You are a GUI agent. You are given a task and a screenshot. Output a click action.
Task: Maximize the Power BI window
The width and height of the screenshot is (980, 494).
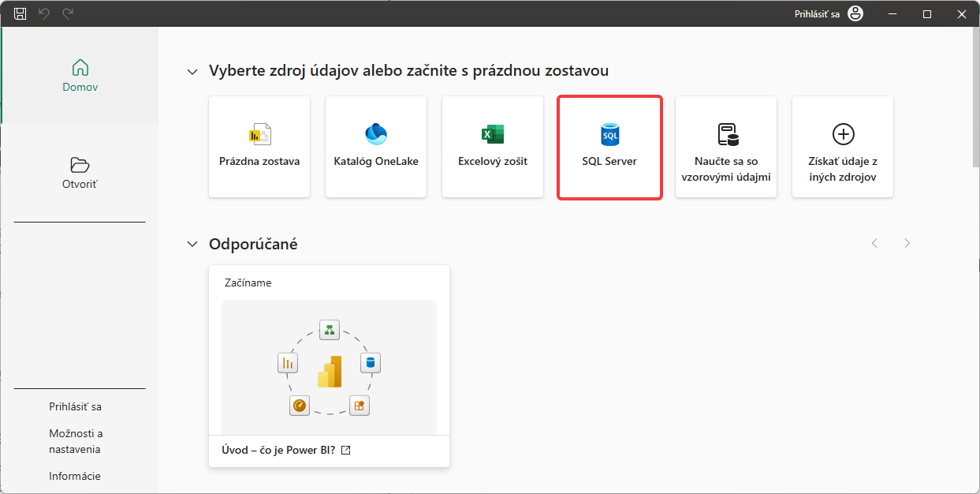coord(927,13)
